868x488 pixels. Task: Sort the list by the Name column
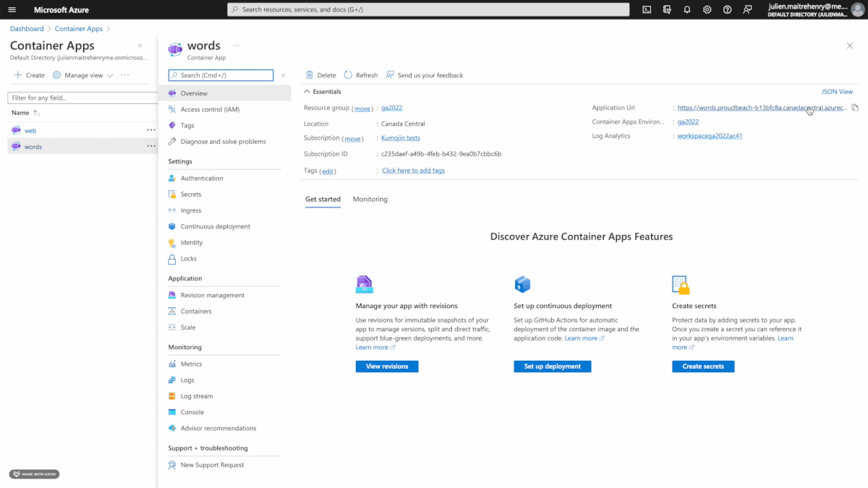click(26, 113)
